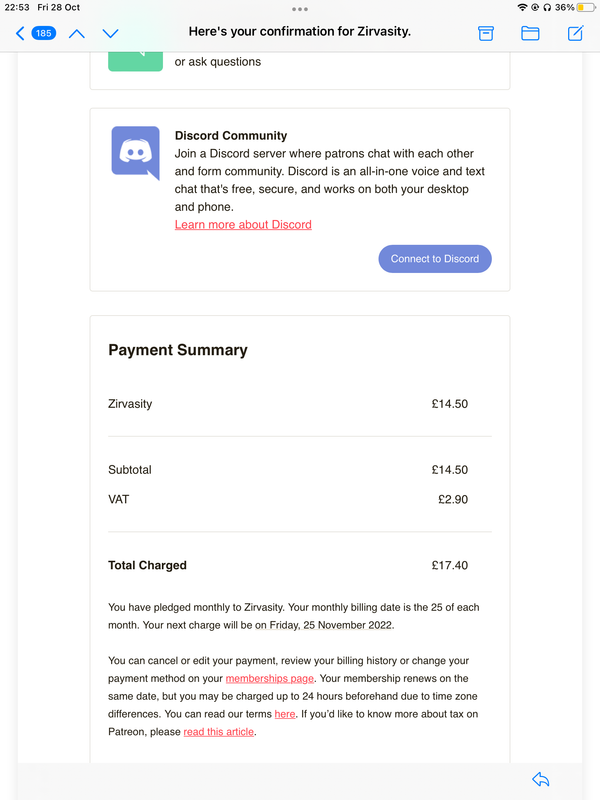Image resolution: width=600 pixels, height=800 pixels.
Task: Tap the 185 unread count badge
Action: click(x=43, y=33)
